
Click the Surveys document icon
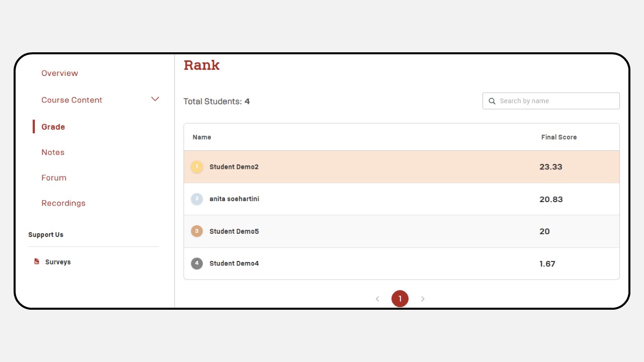point(37,261)
